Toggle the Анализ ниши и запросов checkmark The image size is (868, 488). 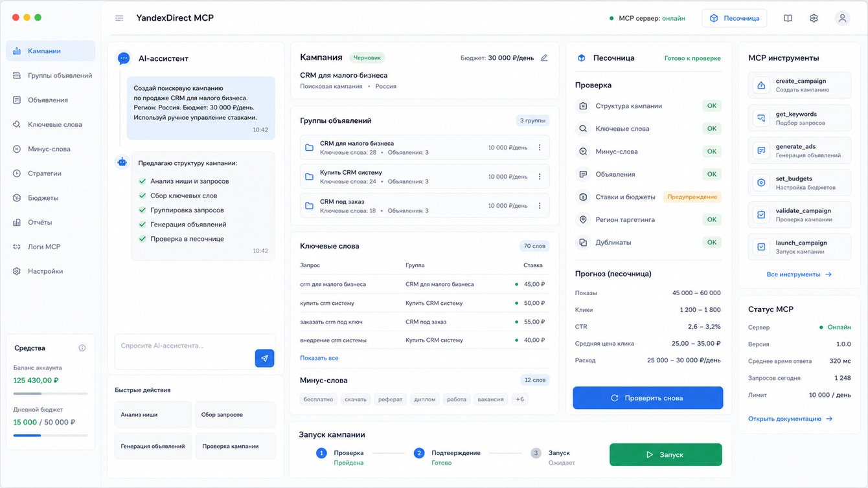(143, 181)
